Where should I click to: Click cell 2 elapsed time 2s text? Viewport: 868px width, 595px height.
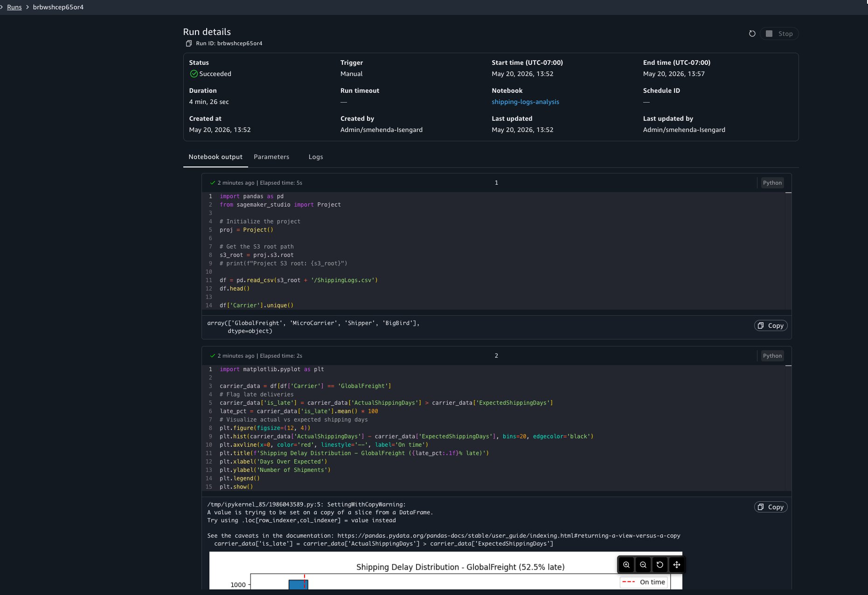281,356
